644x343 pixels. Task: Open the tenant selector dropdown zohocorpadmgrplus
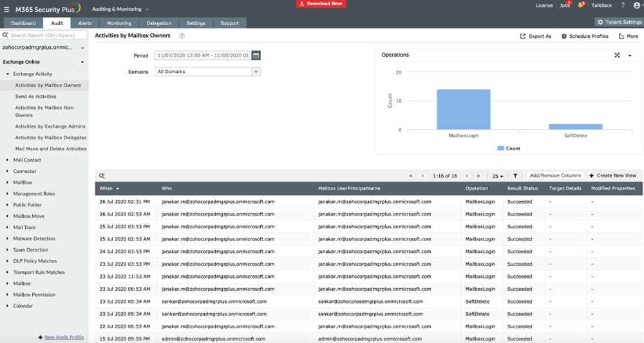tap(43, 48)
